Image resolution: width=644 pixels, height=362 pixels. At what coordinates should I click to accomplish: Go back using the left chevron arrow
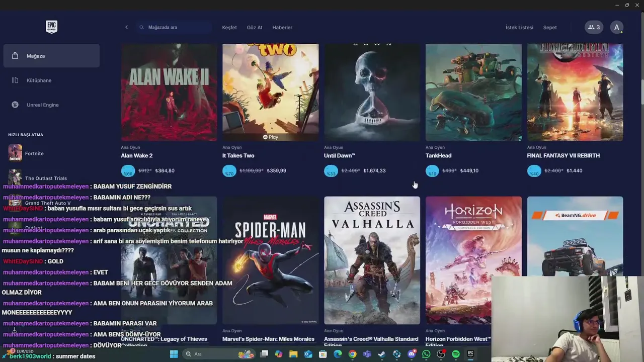(126, 27)
